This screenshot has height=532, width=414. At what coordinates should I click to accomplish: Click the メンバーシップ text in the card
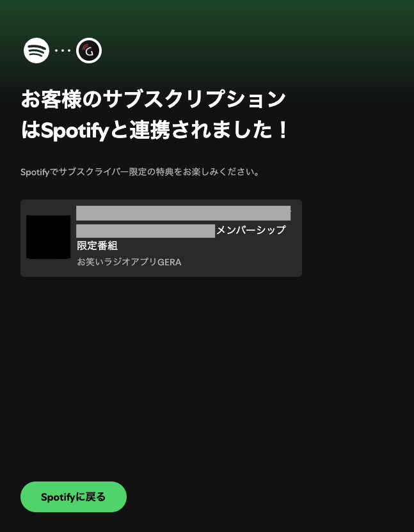click(x=251, y=230)
